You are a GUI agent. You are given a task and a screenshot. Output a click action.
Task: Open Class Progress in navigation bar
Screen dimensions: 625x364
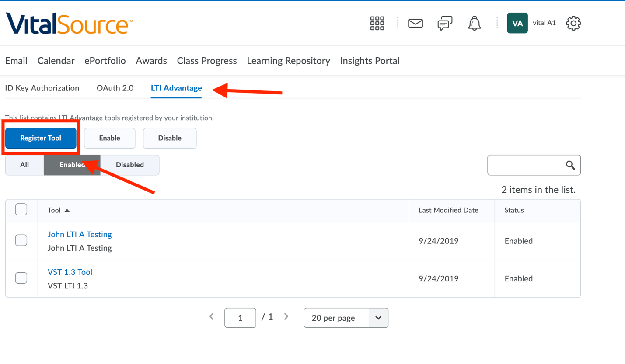207,61
